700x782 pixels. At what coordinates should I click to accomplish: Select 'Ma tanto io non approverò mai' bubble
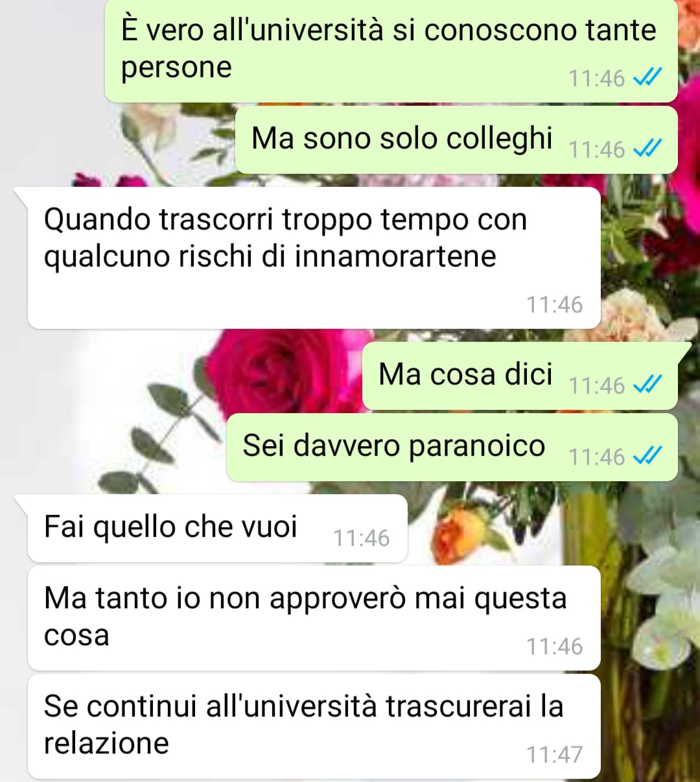pyautogui.click(x=314, y=618)
